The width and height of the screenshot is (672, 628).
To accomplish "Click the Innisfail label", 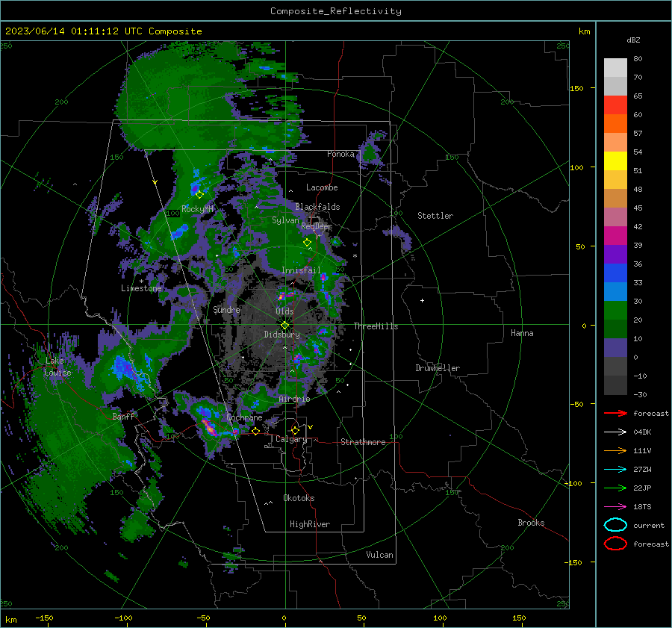I will click(301, 270).
